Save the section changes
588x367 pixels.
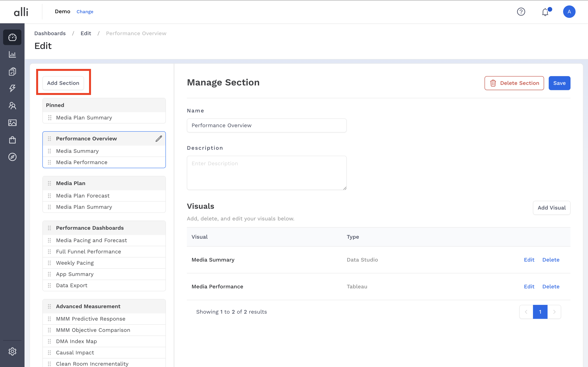pos(559,83)
